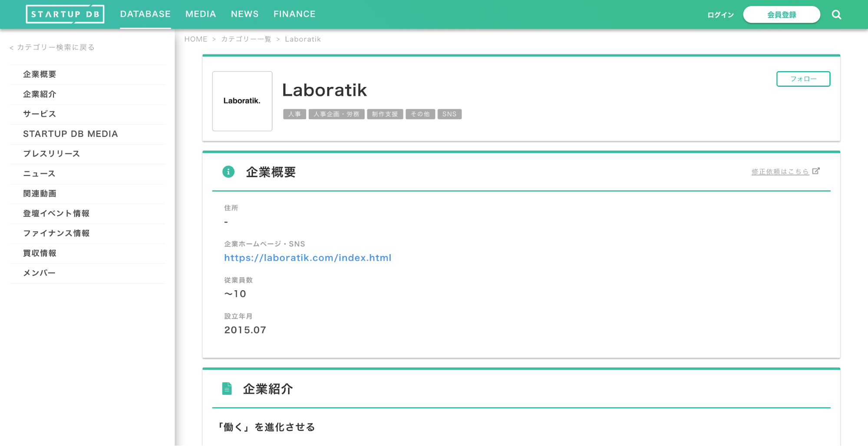Viewport: 868px width, 446px height.
Task: Jump to サービス in the sidebar
Action: pos(87,114)
